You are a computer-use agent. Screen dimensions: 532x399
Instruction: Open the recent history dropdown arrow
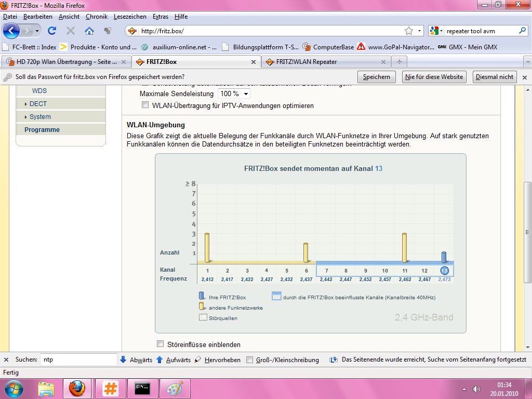pyautogui.click(x=37, y=31)
